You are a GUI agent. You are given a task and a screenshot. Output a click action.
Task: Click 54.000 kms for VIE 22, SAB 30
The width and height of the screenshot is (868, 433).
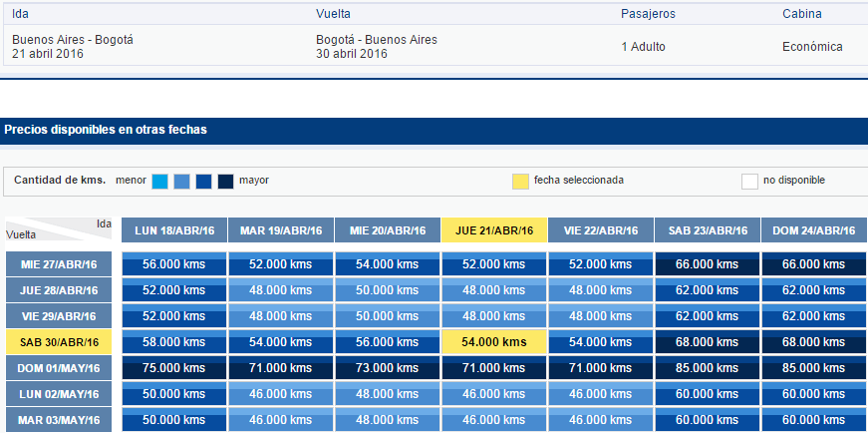(x=601, y=342)
